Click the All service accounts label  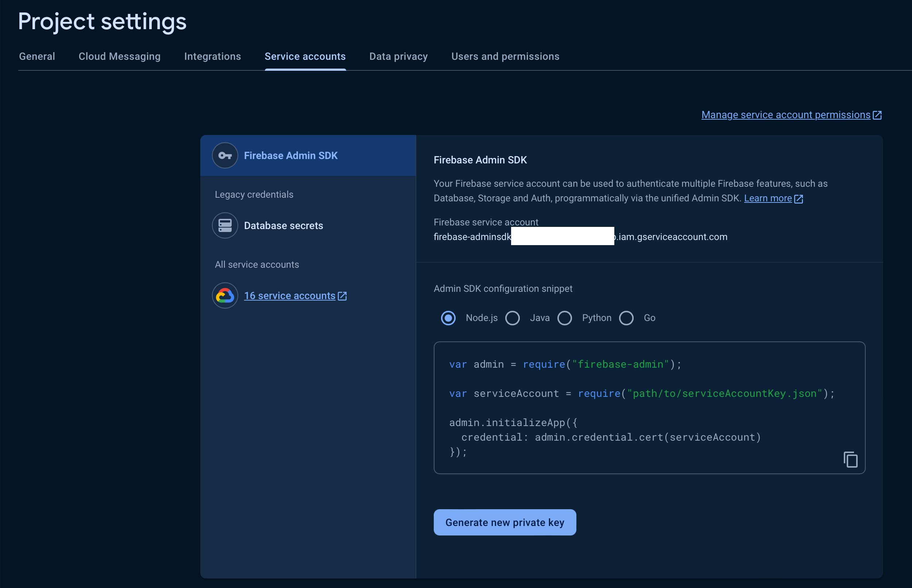pyautogui.click(x=257, y=264)
